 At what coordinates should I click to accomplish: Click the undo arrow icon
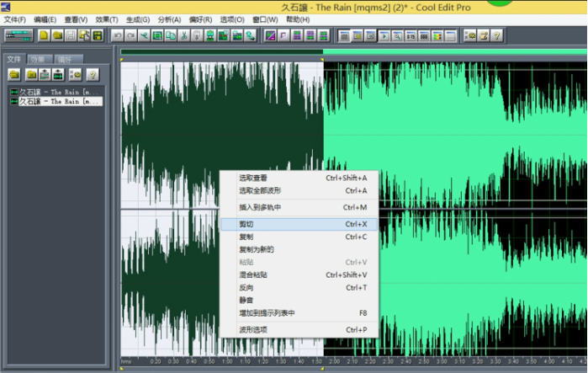coord(118,35)
